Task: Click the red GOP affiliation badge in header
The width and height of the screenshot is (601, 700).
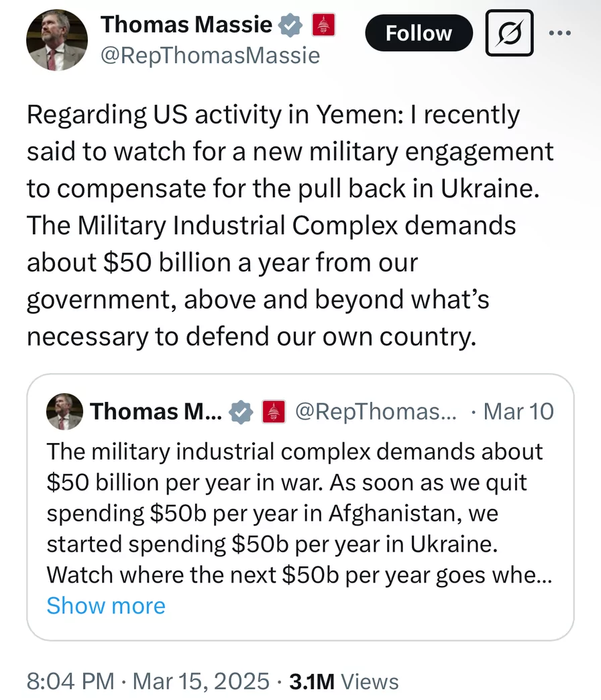Action: click(x=322, y=26)
